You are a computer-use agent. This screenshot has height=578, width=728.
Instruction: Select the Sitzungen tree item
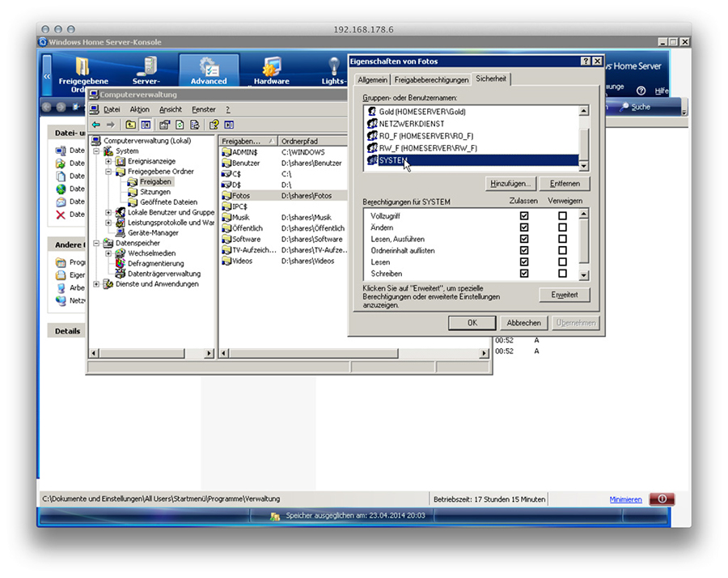click(155, 191)
